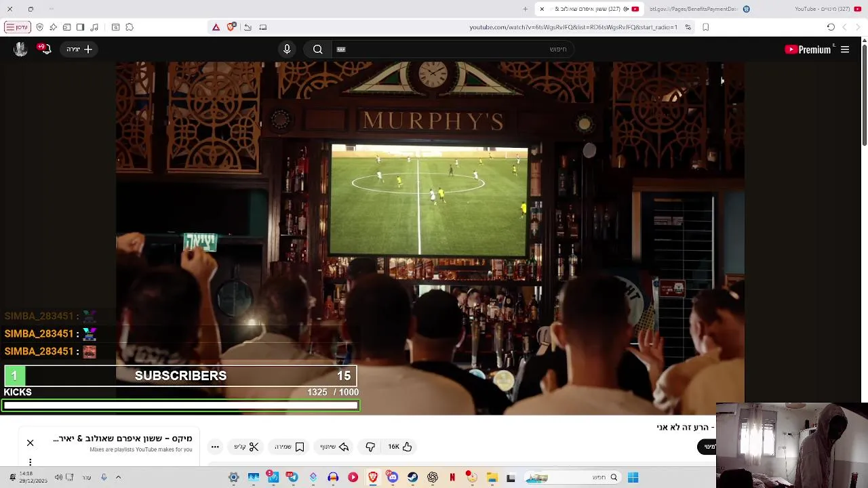Go back using the browser arrow
868x488 pixels.
click(858, 27)
